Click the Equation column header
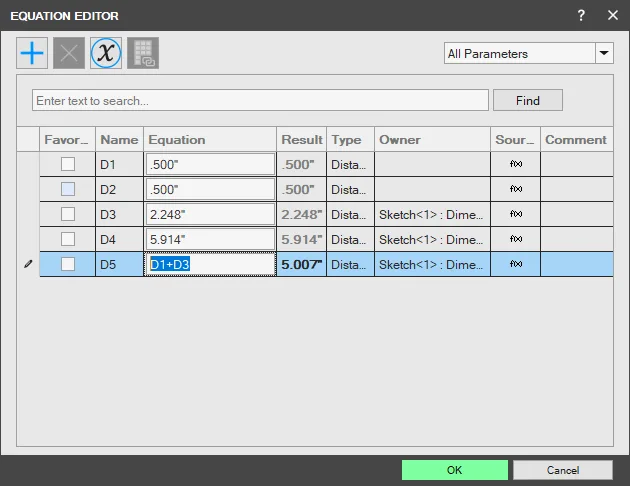This screenshot has width=630, height=486. click(210, 139)
